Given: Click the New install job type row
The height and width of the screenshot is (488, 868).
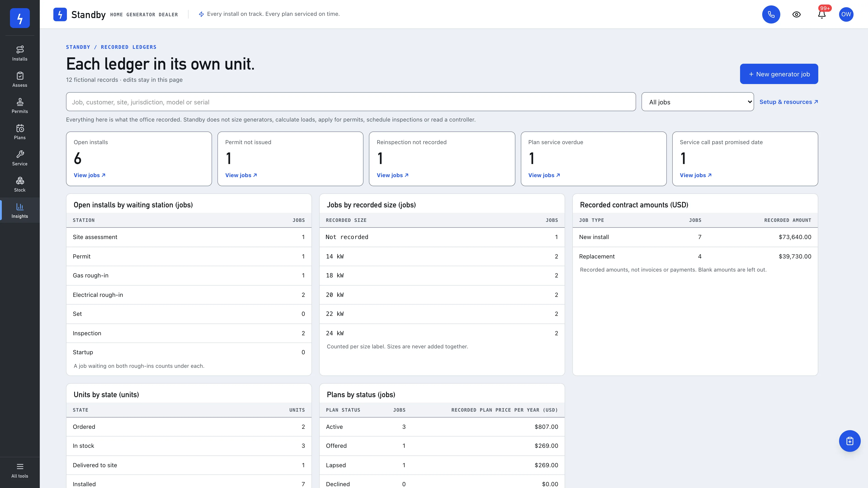Looking at the screenshot, I should point(695,237).
